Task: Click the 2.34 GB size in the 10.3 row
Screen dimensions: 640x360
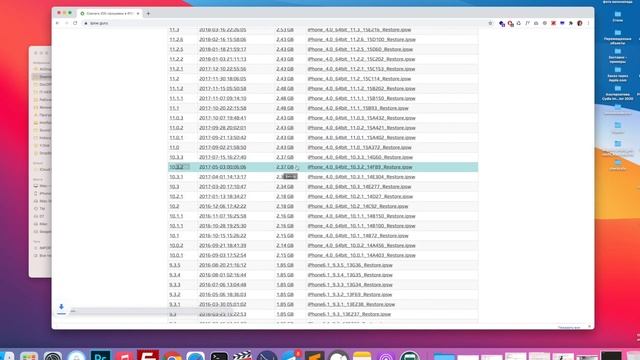Action: coord(285,187)
